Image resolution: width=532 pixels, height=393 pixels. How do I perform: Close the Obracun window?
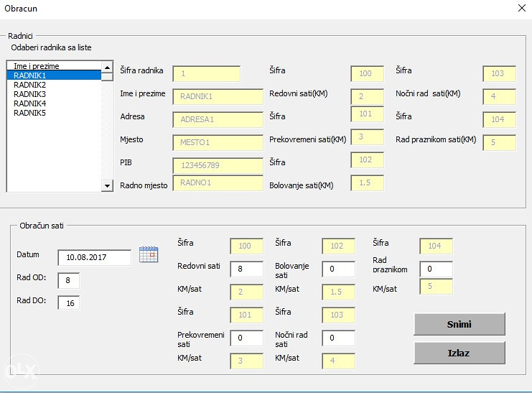click(522, 8)
